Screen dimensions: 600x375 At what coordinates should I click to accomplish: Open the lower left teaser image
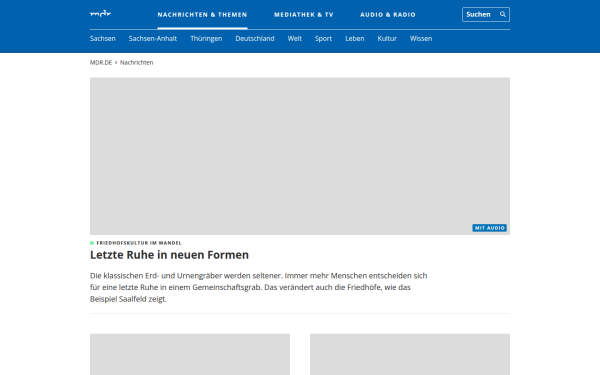190,354
